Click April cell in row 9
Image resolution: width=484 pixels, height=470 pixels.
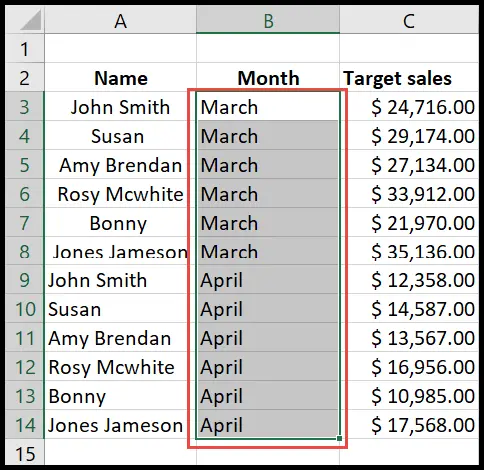point(268,280)
